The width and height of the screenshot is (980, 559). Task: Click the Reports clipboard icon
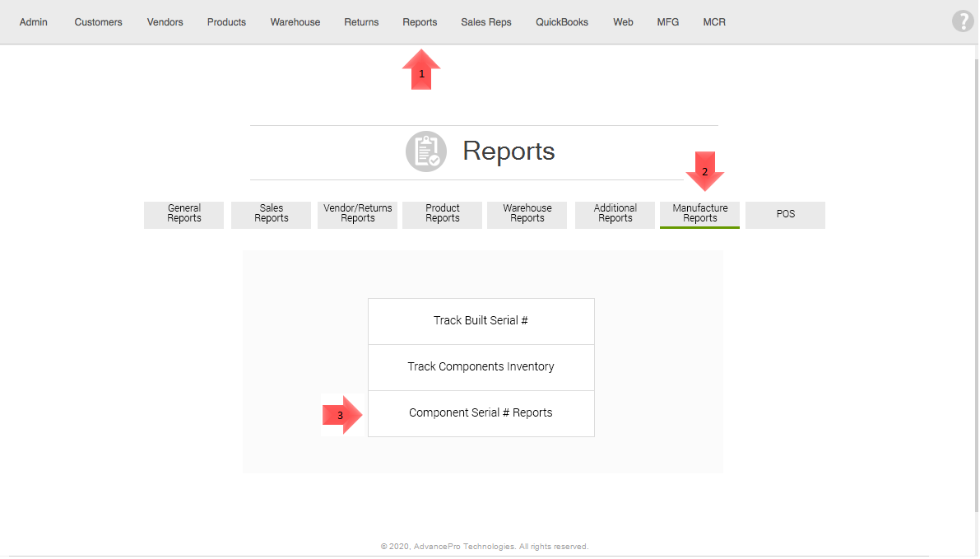coord(426,151)
